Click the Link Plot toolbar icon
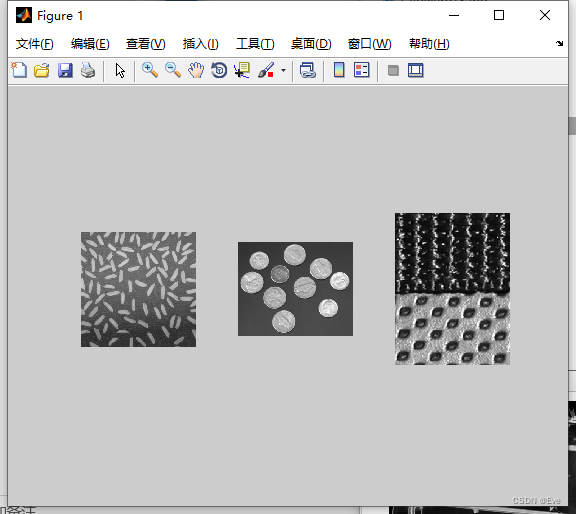The width and height of the screenshot is (576, 514). [307, 70]
